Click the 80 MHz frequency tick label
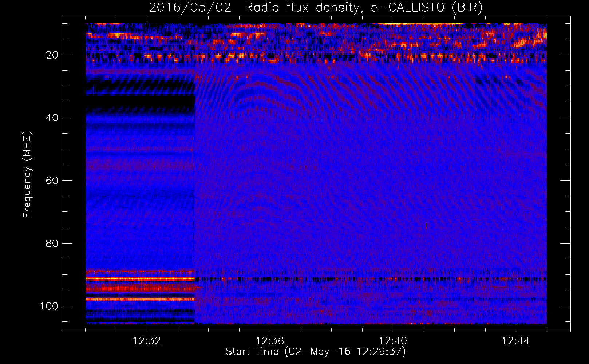 point(52,243)
